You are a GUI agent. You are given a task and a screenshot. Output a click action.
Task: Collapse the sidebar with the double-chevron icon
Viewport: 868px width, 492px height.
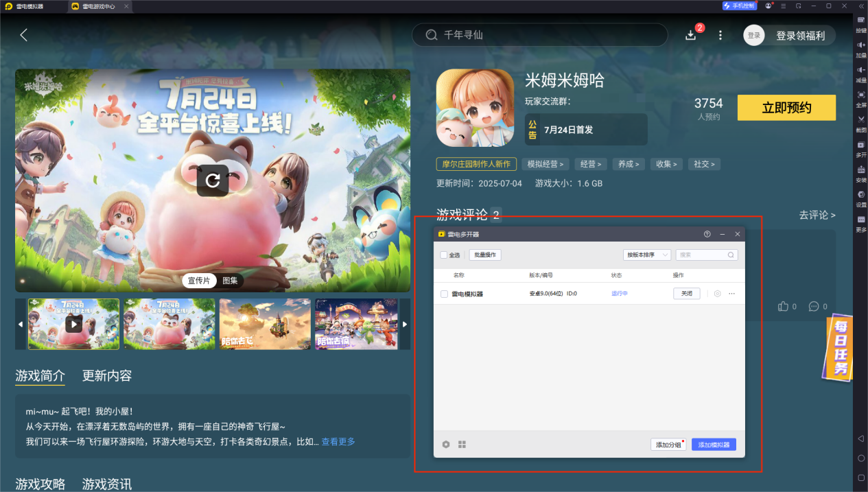(x=861, y=5)
